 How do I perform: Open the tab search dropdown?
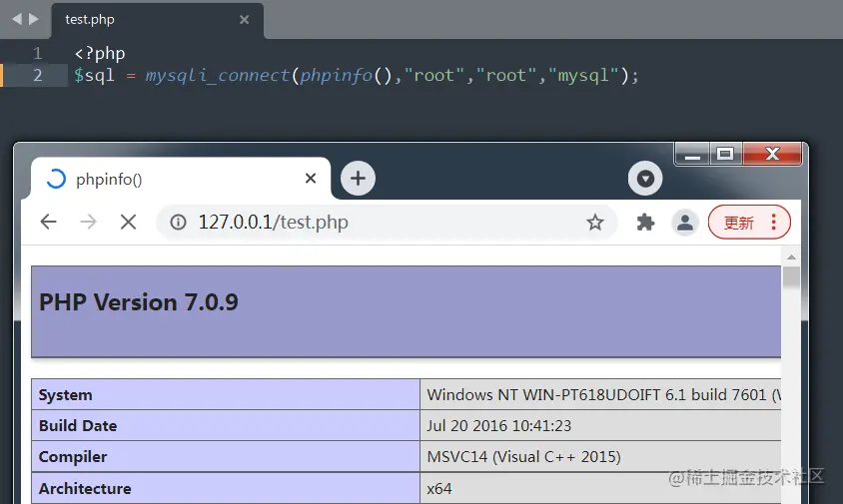coord(645,179)
